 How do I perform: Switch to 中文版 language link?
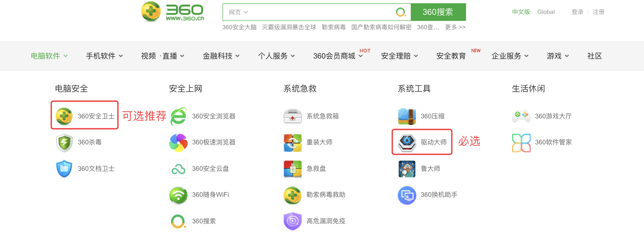(x=521, y=12)
